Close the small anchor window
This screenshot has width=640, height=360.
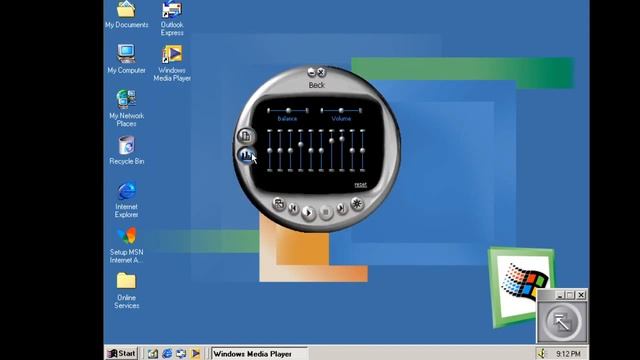581,295
